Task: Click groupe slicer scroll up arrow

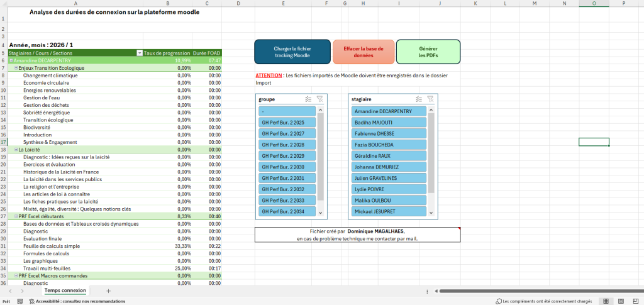Action: point(321,109)
